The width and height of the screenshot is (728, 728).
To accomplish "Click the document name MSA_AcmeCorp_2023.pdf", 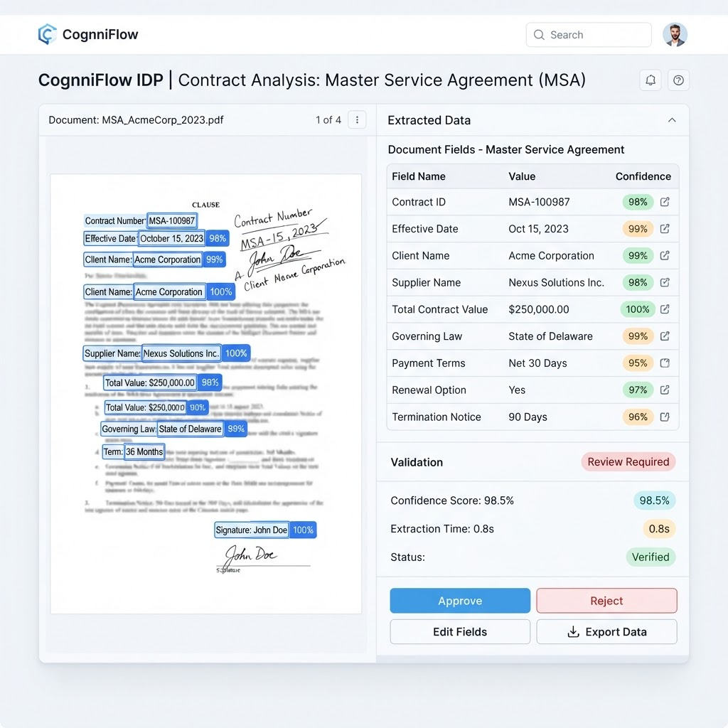I will click(163, 119).
